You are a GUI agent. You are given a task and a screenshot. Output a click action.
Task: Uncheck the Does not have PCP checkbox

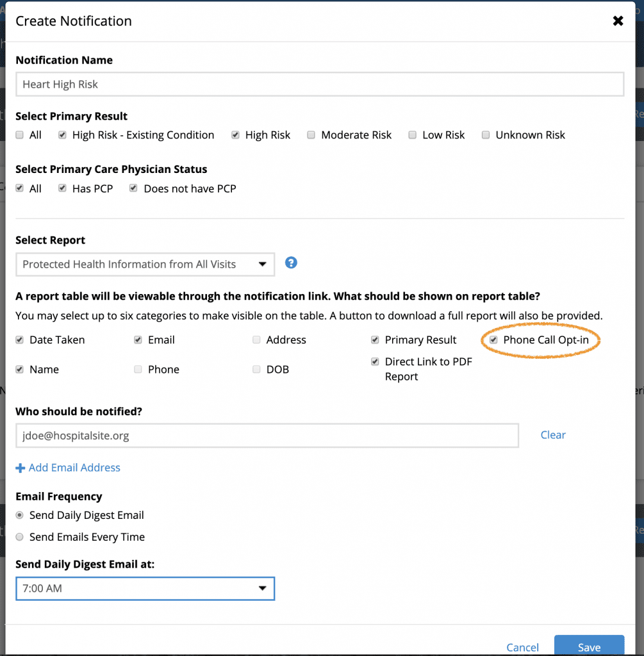[x=133, y=188]
